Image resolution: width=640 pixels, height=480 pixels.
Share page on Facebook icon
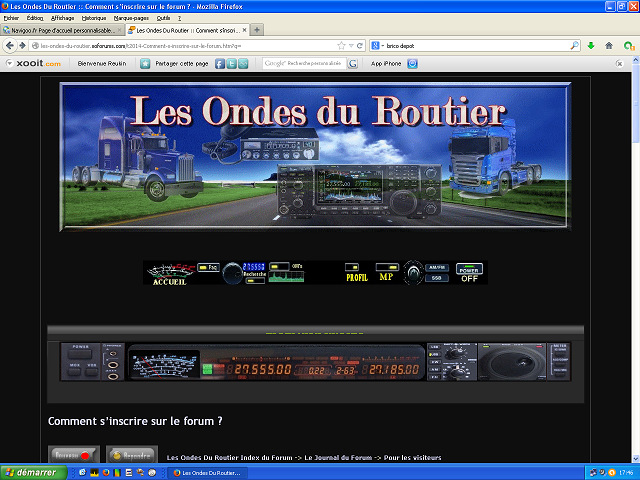220,64
